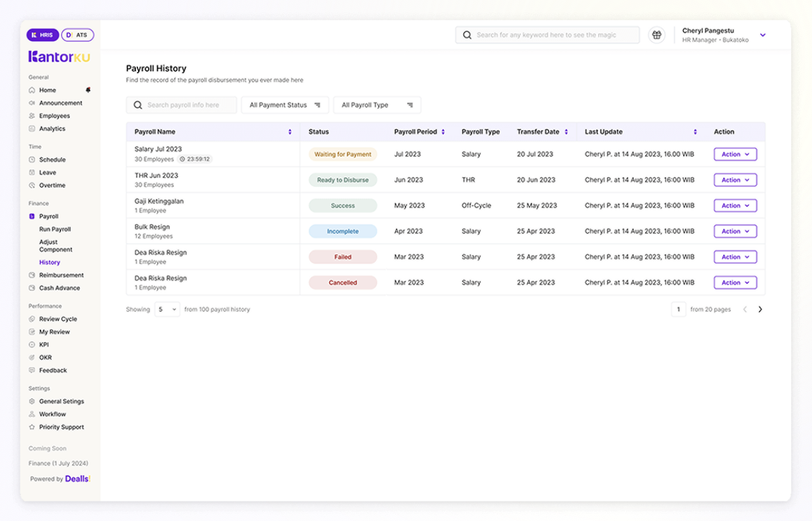The height and width of the screenshot is (521, 812).
Task: Click the Analytics icon in sidebar
Action: tap(32, 129)
